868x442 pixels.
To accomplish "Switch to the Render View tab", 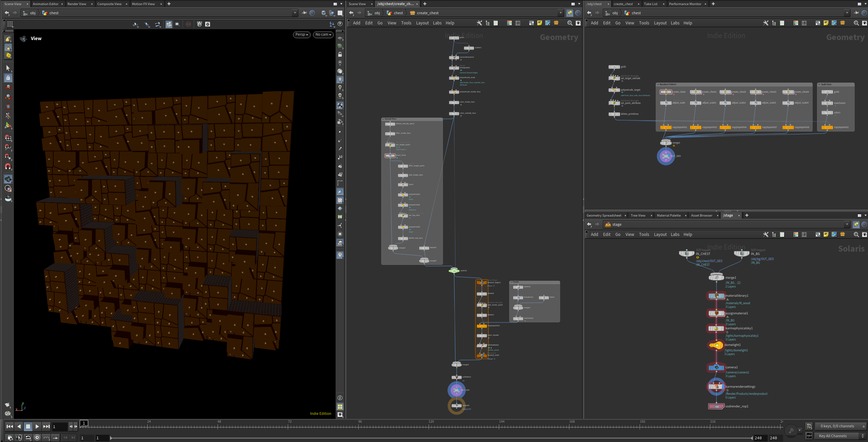I will pyautogui.click(x=77, y=4).
